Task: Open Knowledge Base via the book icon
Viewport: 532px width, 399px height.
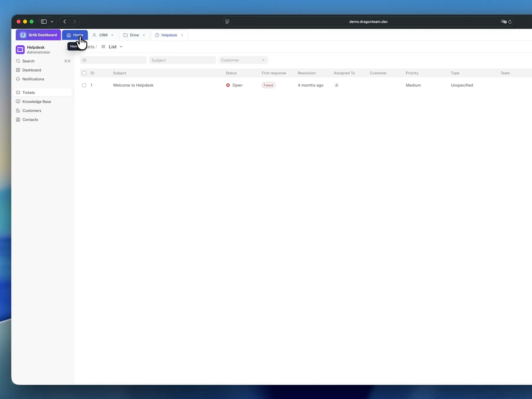Action: [x=18, y=102]
